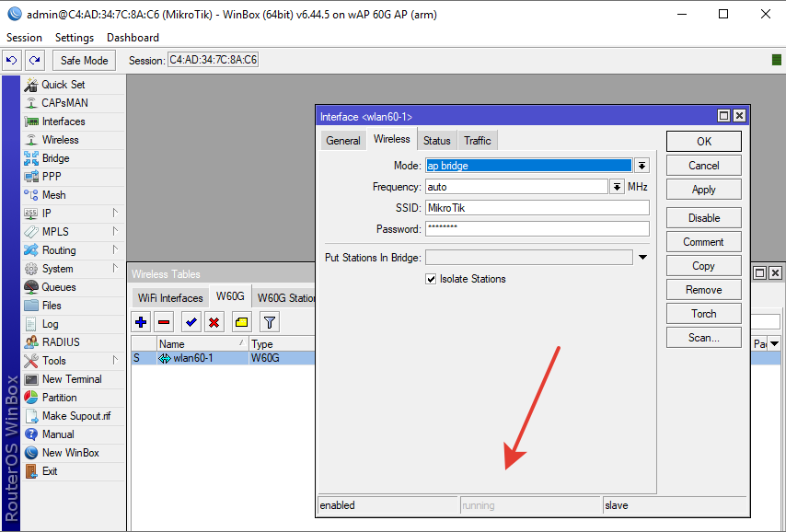Open Partition menu entry
Screen dimensions: 786x532
(74, 398)
